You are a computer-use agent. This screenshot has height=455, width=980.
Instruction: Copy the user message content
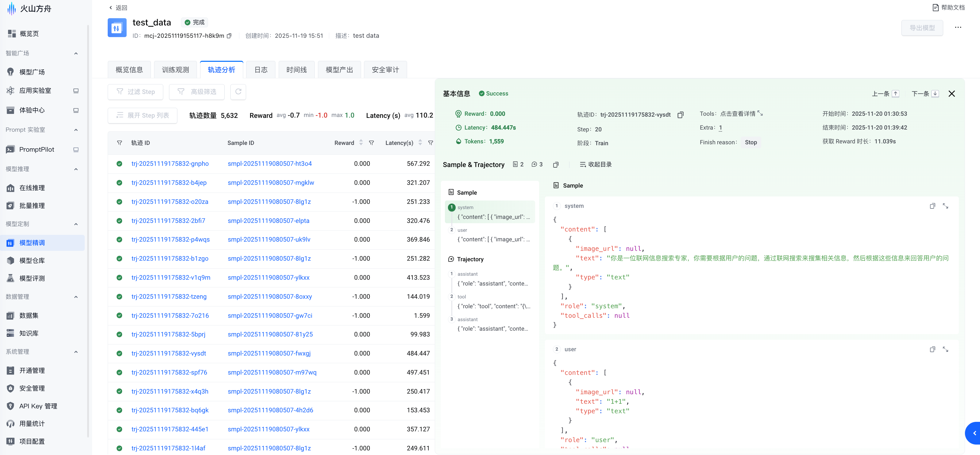tap(932, 349)
